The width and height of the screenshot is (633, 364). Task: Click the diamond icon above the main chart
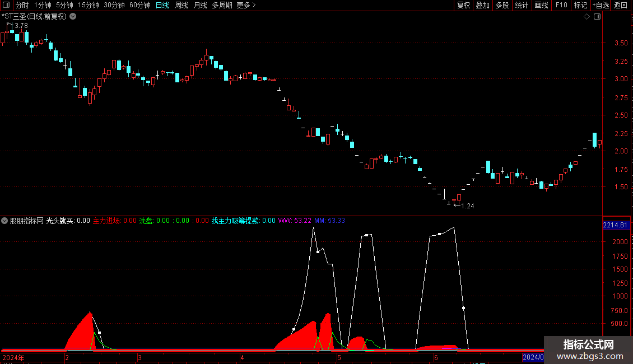click(587, 17)
